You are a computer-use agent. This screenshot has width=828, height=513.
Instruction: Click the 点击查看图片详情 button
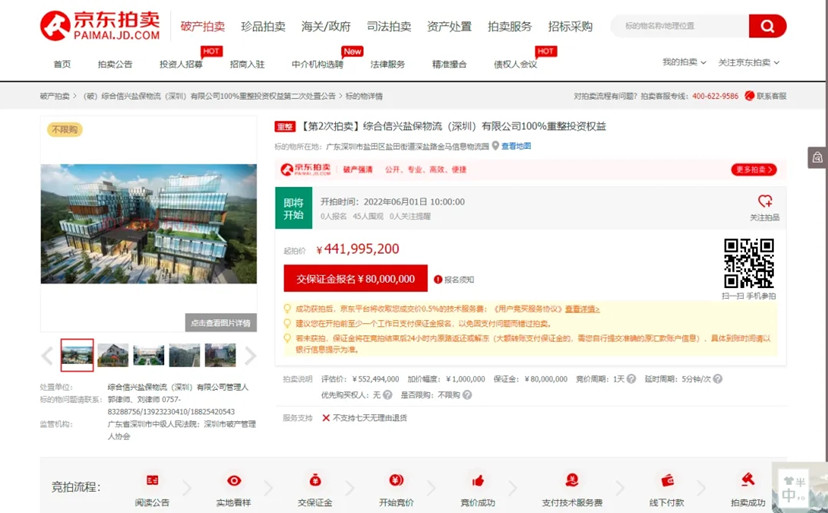[221, 323]
